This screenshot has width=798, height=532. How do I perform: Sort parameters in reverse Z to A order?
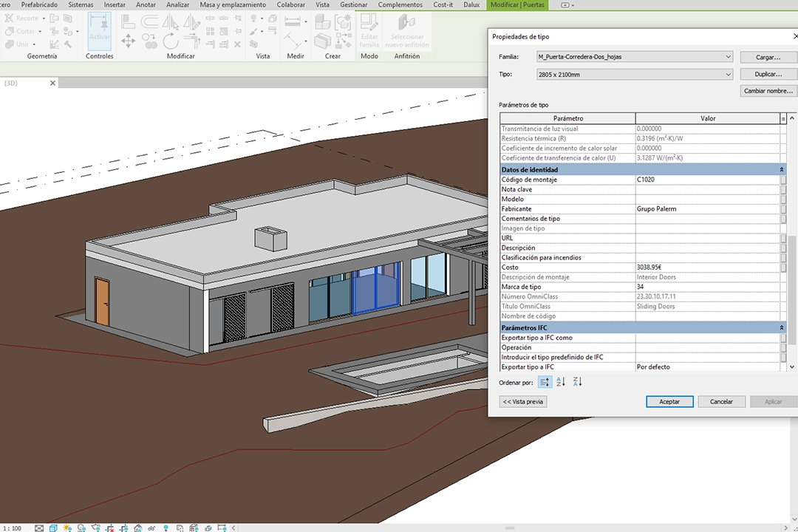pyautogui.click(x=578, y=382)
